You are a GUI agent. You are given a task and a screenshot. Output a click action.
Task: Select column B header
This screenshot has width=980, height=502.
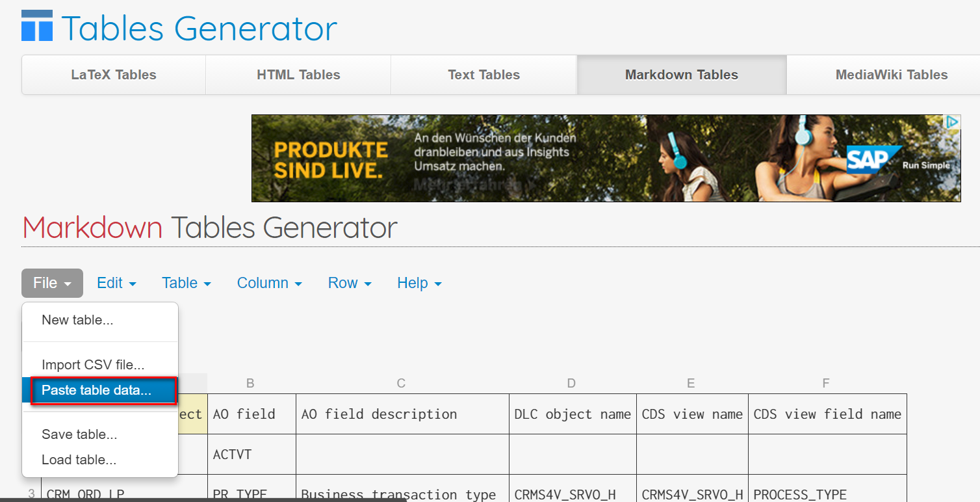(251, 384)
